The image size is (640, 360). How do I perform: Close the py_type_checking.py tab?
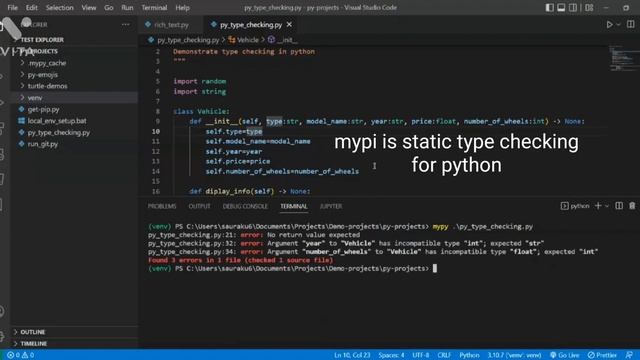coord(289,25)
